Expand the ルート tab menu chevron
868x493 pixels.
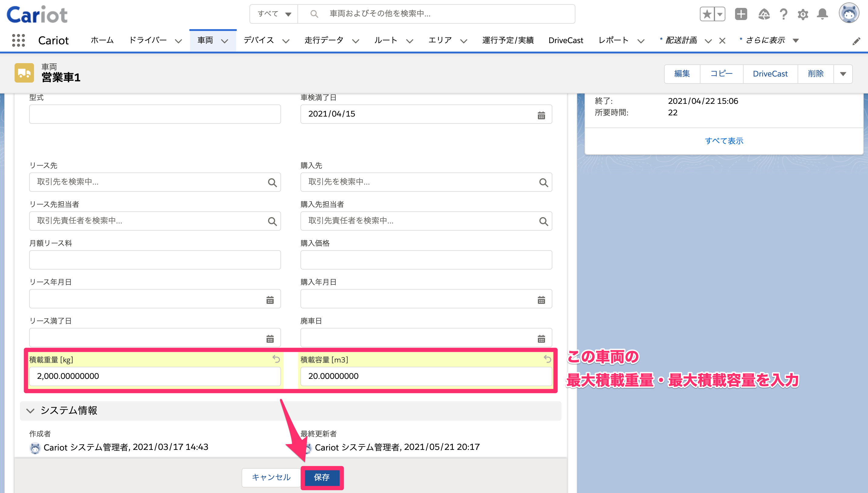click(x=409, y=41)
